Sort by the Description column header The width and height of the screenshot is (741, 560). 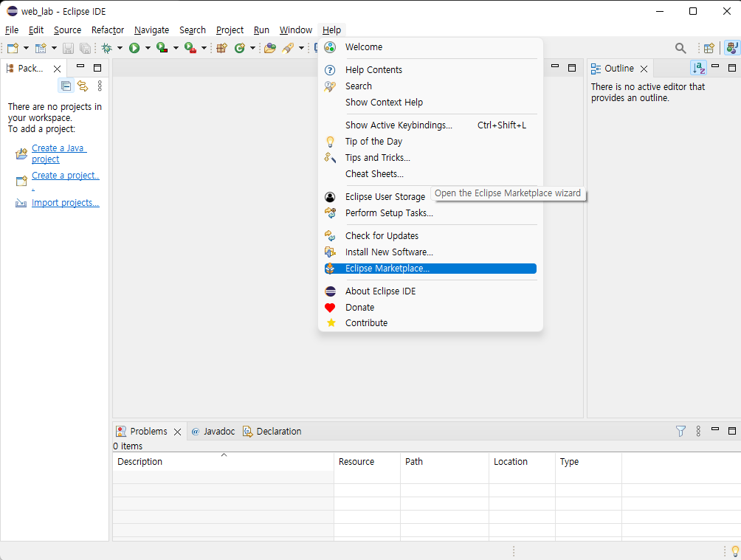click(223, 462)
